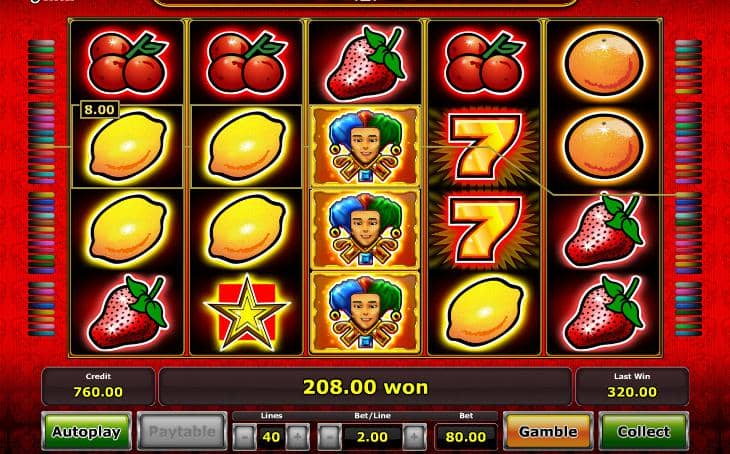Click the Credit display
The image size is (730, 454).
(x=98, y=386)
